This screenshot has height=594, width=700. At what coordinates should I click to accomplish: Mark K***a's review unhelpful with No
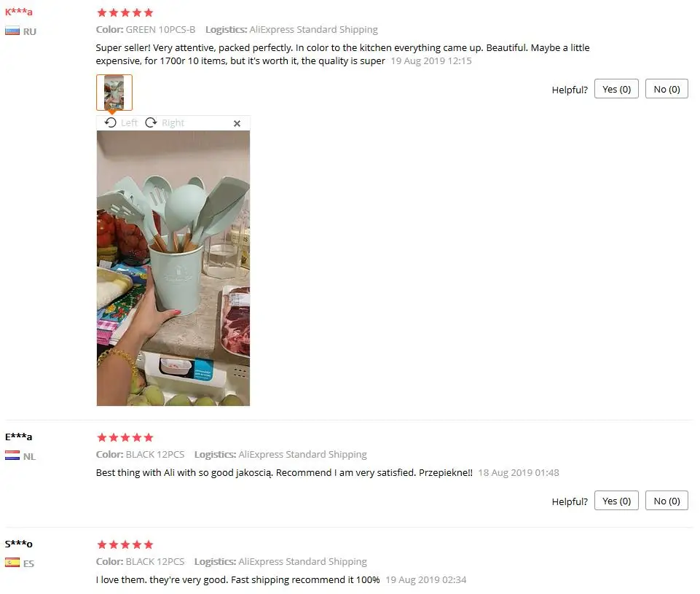pos(666,89)
